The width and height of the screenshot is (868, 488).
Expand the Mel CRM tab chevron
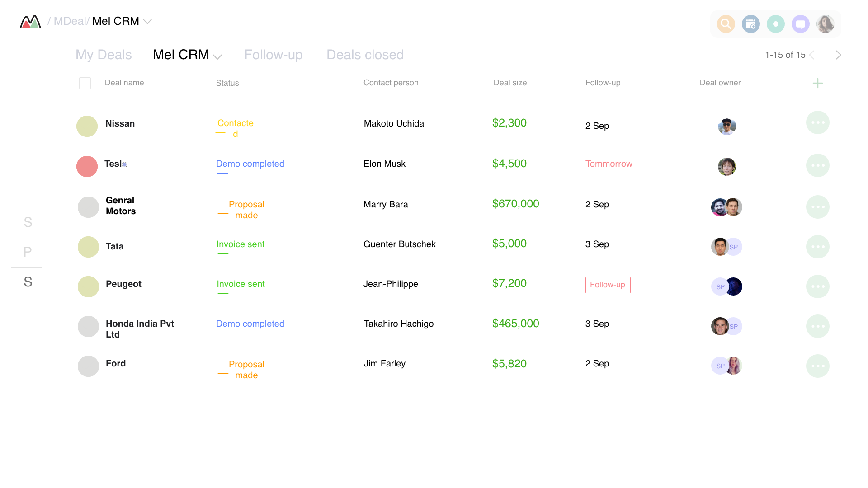[x=217, y=56]
